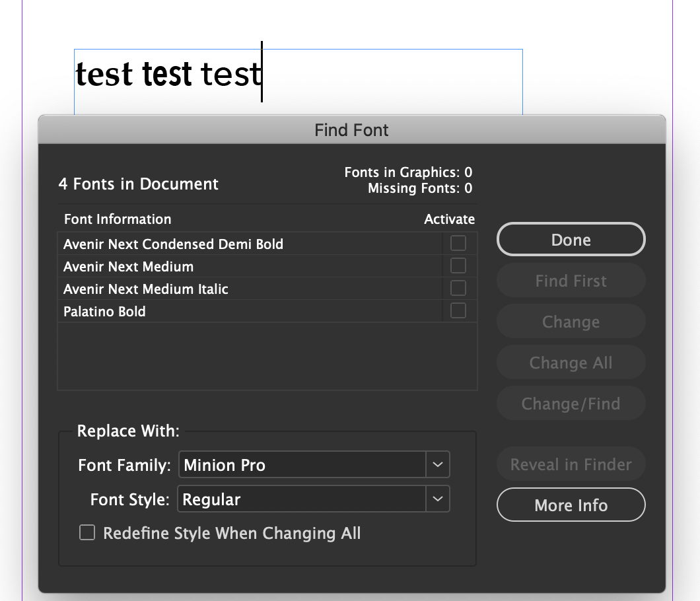Open More Info for the selected font
The image size is (700, 601).
(x=571, y=505)
